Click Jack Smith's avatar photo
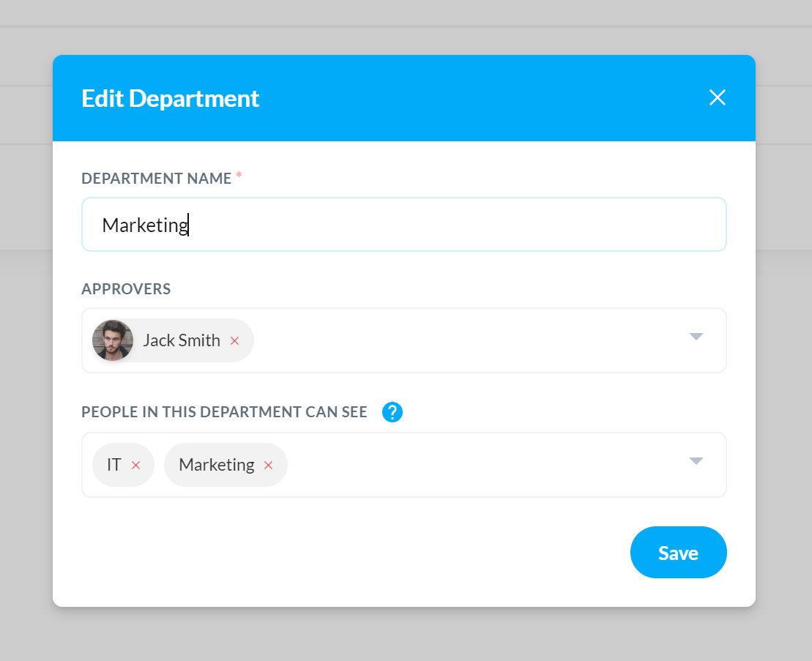Screen dimensions: 812x661 point(113,340)
